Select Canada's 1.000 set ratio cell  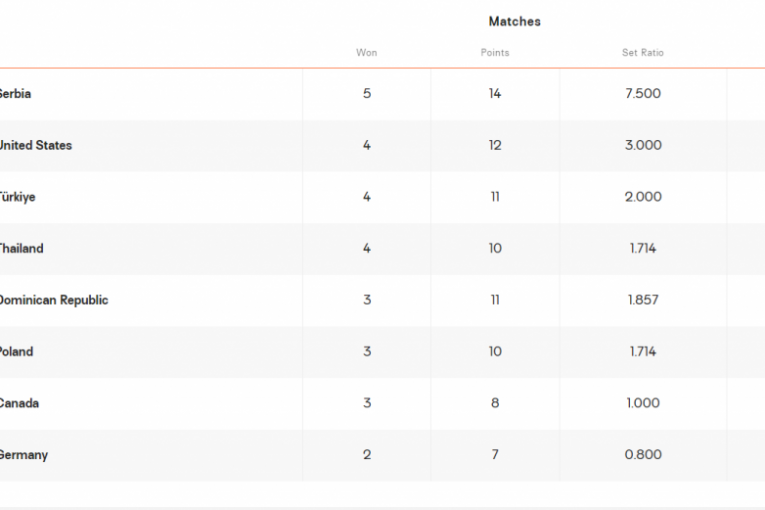(x=643, y=403)
